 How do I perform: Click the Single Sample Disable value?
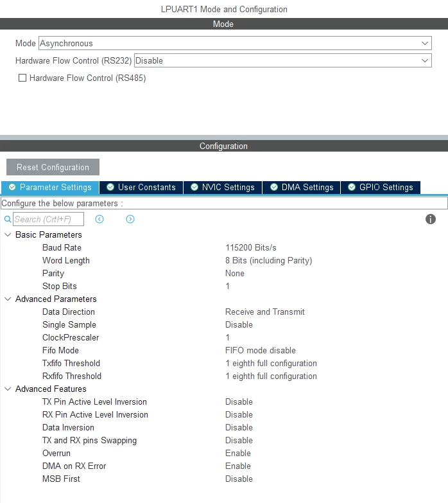(x=239, y=324)
